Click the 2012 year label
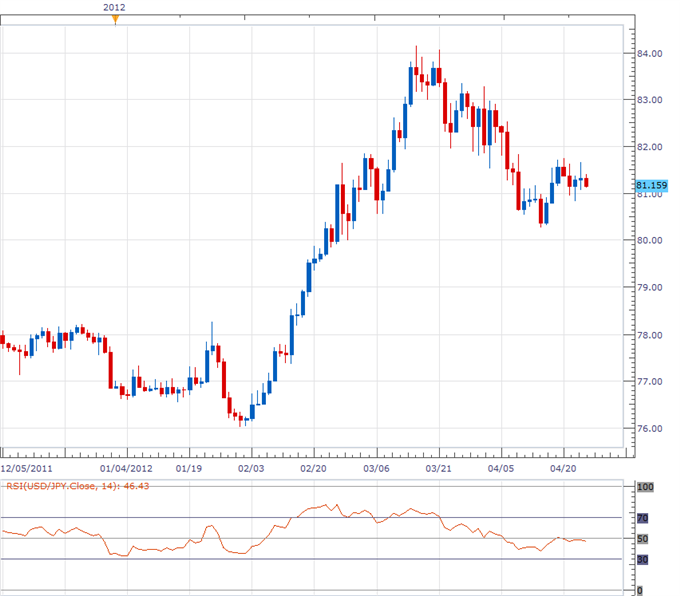The image size is (680, 596). point(114,7)
